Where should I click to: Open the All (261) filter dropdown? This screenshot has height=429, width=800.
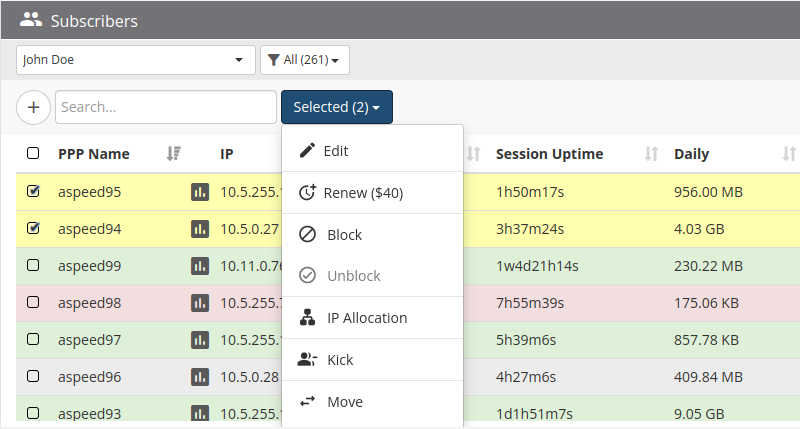tap(305, 60)
